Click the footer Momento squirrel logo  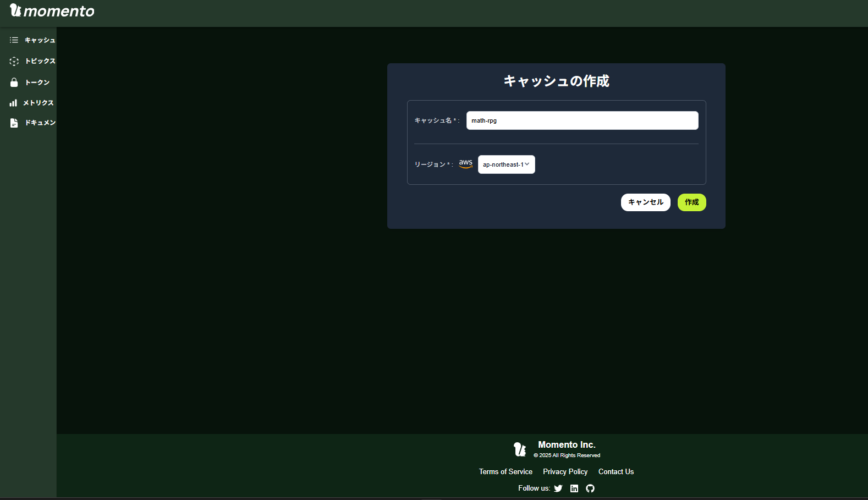point(520,449)
